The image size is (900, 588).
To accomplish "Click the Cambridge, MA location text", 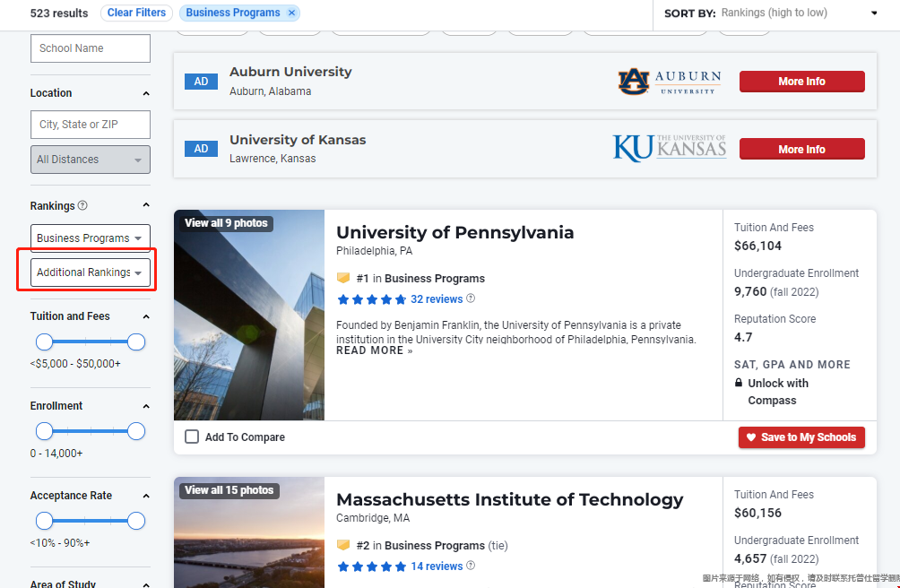I will (x=373, y=518).
